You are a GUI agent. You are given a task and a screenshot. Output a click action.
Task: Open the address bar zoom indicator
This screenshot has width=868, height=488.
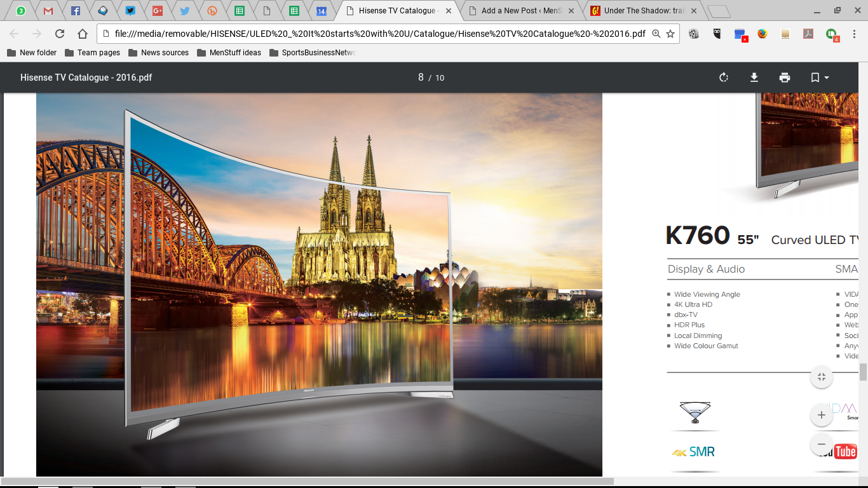pyautogui.click(x=656, y=34)
